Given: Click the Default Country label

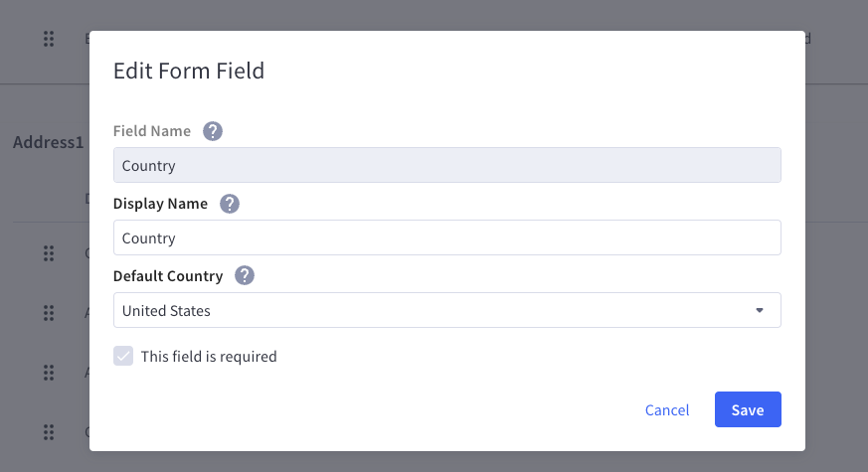Looking at the screenshot, I should coord(168,275).
